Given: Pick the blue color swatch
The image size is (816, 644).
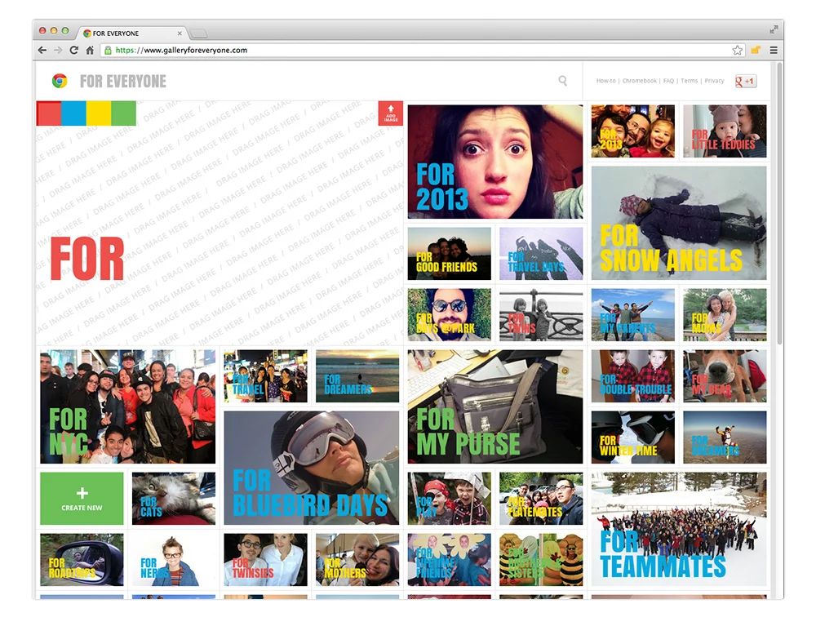Looking at the screenshot, I should 74,113.
